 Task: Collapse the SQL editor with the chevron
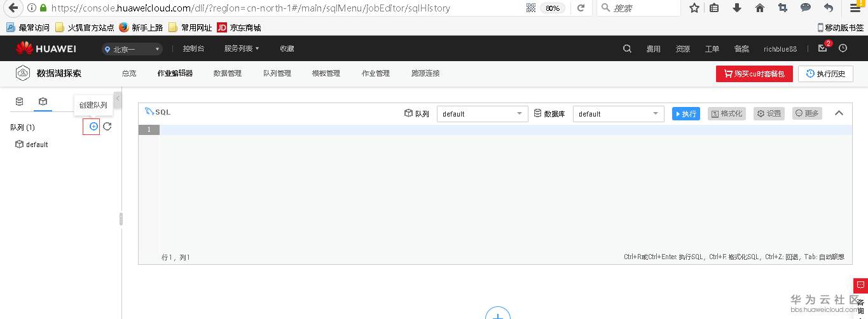[x=838, y=113]
